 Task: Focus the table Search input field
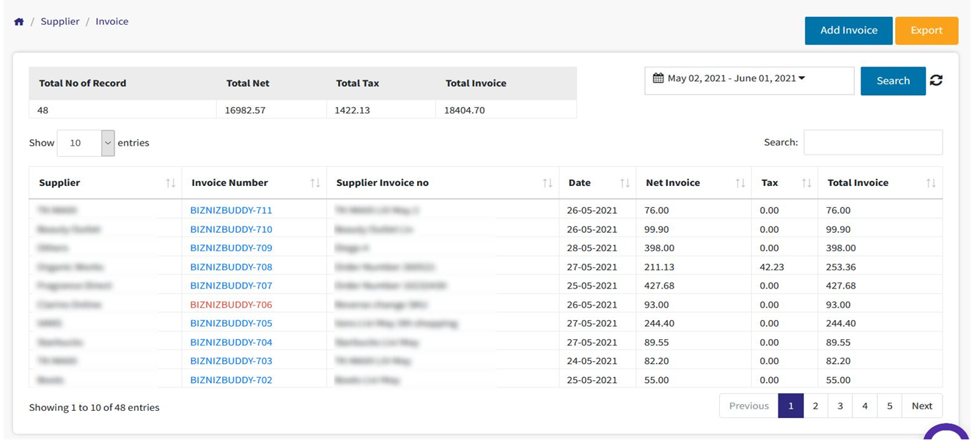point(873,143)
